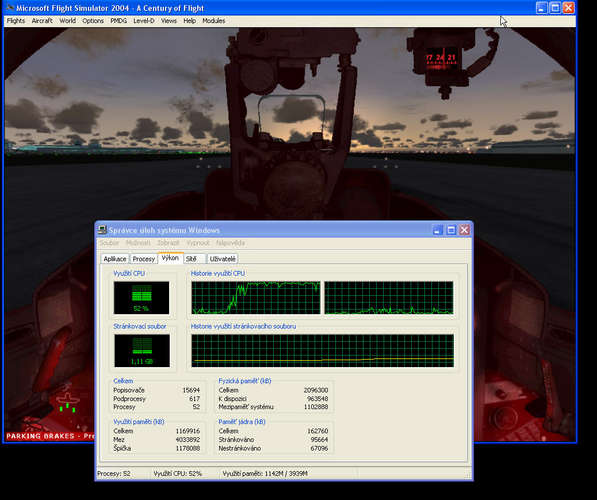Click the K dispozici value 963848
Screen dimensions: 597x500
(318, 399)
